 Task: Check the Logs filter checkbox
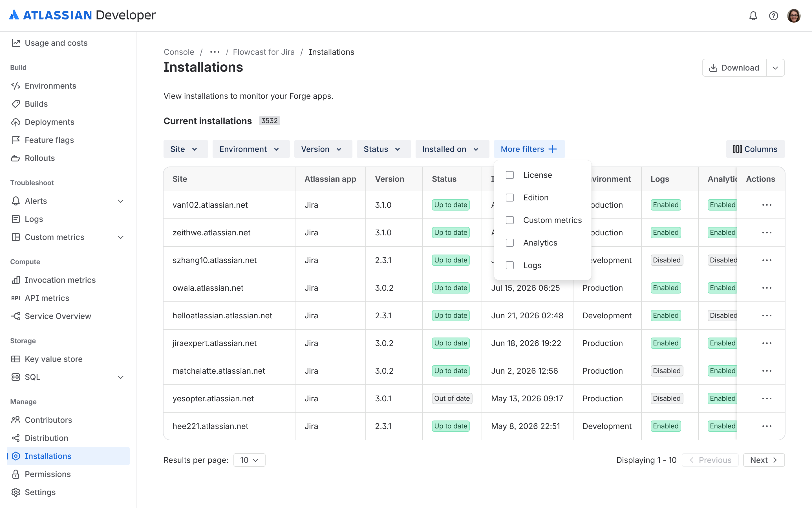pyautogui.click(x=510, y=265)
